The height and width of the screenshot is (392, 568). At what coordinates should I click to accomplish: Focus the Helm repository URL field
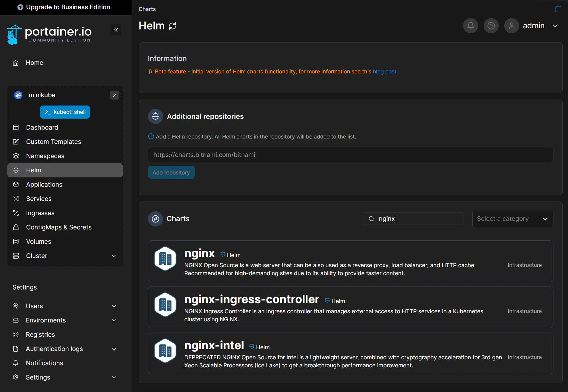tap(351, 155)
